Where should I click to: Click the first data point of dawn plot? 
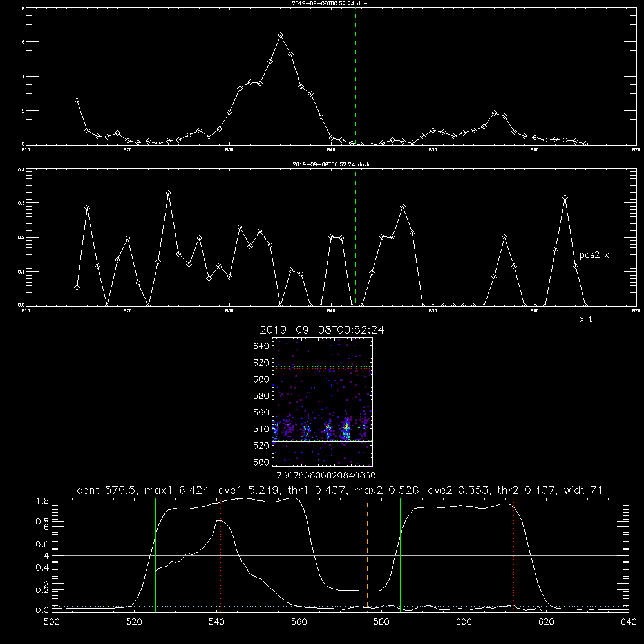[77, 100]
